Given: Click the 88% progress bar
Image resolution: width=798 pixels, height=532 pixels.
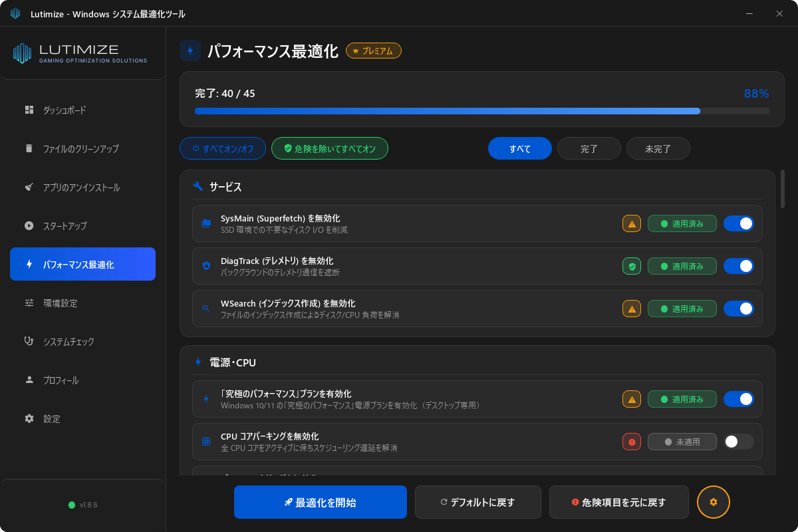Looking at the screenshot, I should (x=482, y=111).
